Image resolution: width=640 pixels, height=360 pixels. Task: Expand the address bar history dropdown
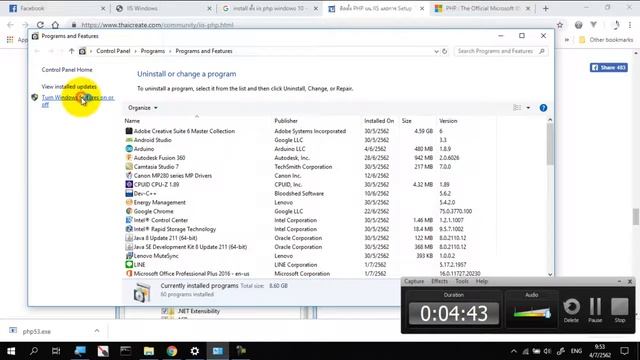point(436,51)
